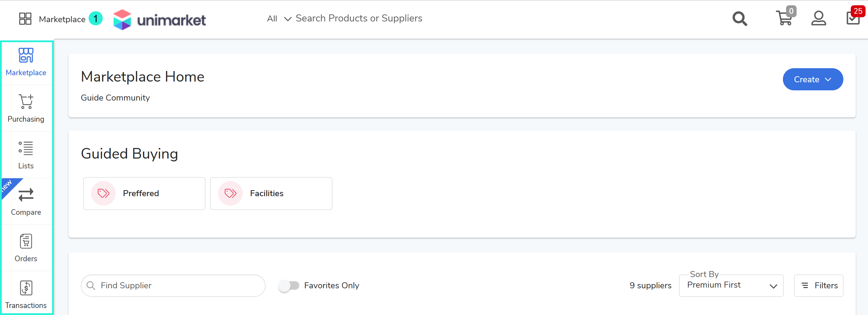
Task: Click the unimarket logo
Action: pos(160,20)
